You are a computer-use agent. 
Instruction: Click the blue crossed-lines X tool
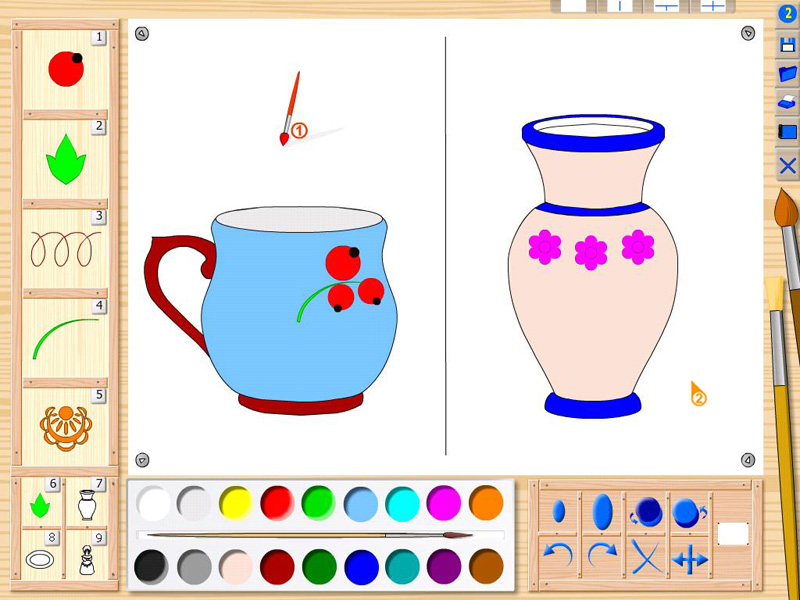[x=646, y=557]
